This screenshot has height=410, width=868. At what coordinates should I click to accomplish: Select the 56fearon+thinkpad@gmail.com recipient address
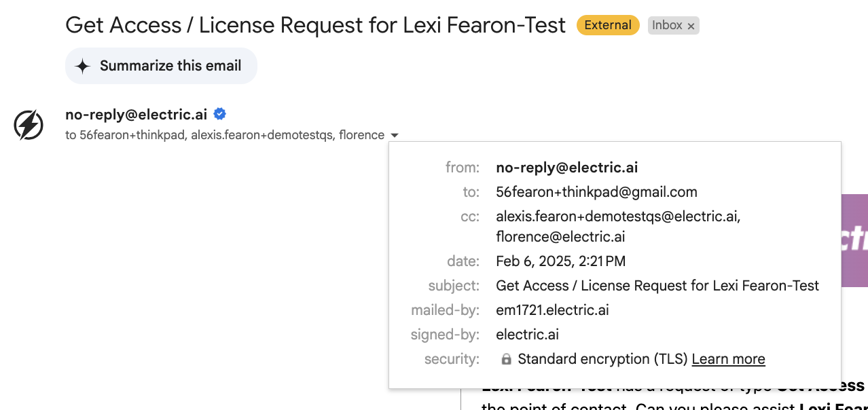tap(596, 192)
